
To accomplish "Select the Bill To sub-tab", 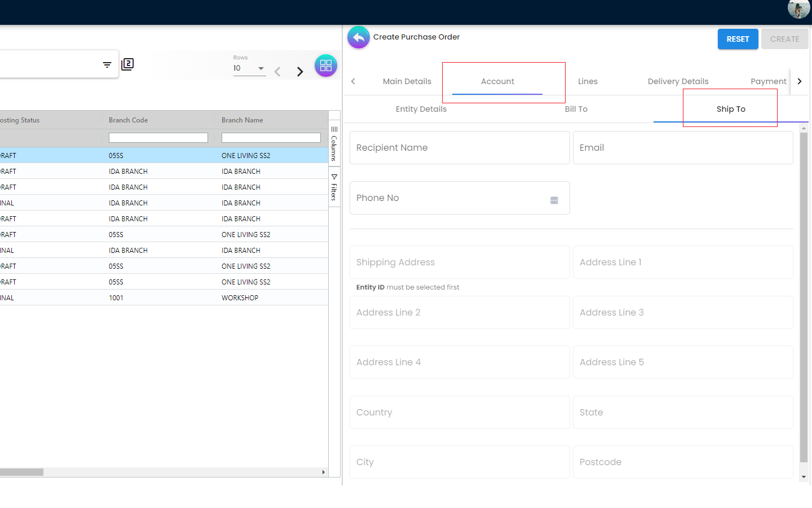I will coord(576,109).
